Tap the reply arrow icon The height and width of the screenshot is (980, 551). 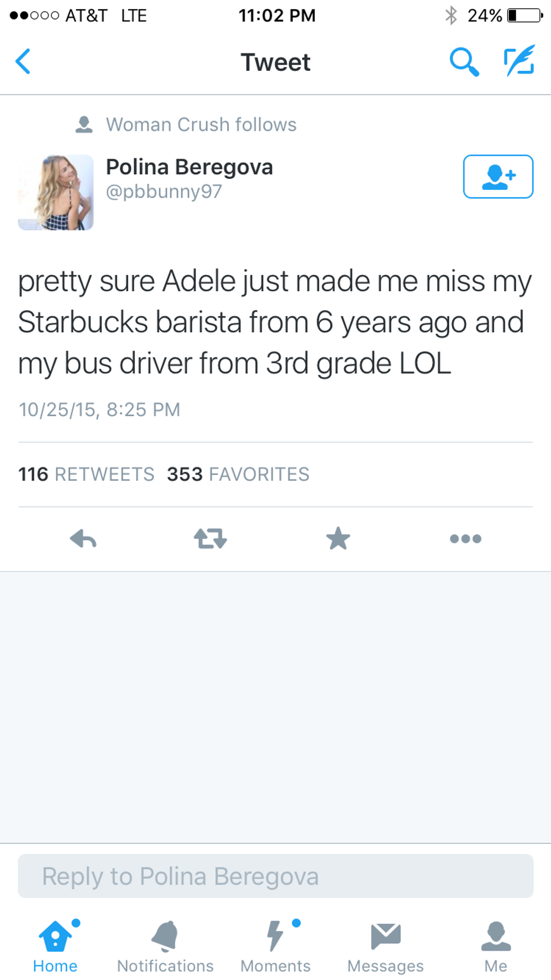[x=83, y=539]
